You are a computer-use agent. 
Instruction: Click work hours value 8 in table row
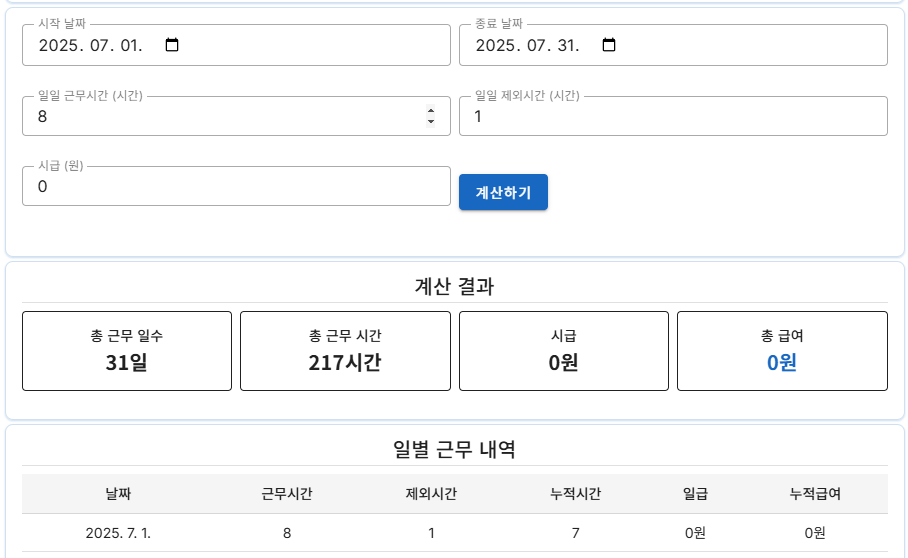(x=287, y=533)
